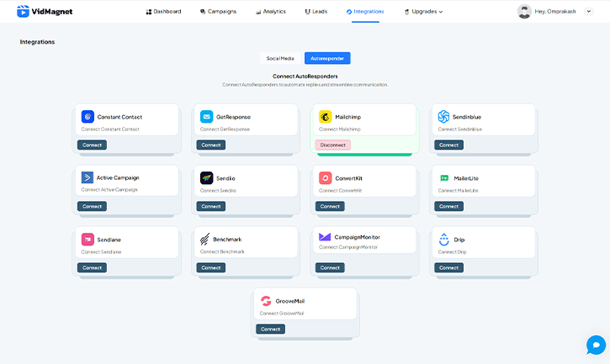This screenshot has height=364, width=610.
Task: Click the "Connect Drip" subtitle
Action: [x=452, y=252]
